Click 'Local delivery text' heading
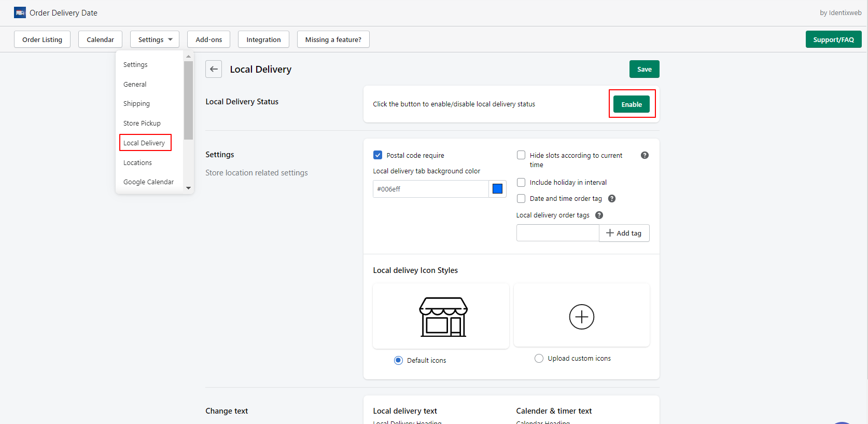The height and width of the screenshot is (424, 868). coord(405,411)
